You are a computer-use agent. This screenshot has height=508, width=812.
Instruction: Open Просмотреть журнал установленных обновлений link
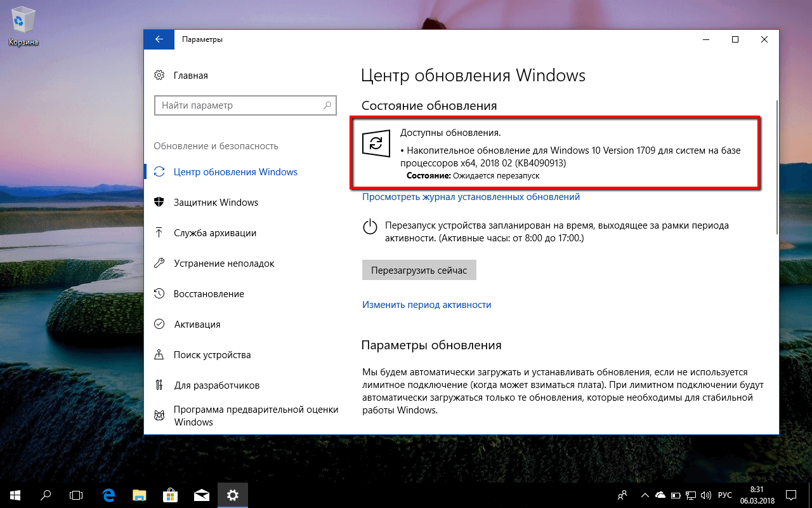tap(470, 197)
